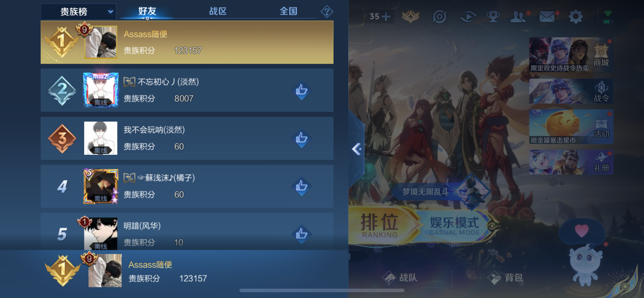Open the trophy achievements icon

pyautogui.click(x=493, y=17)
